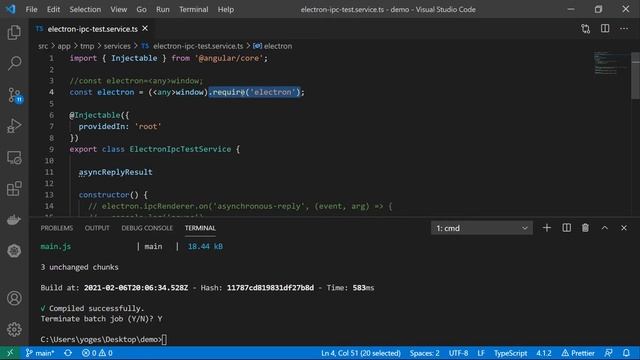Viewport: 640px width, 360px height.
Task: Click TypeScript version 4.1.2
Action: [x=544, y=353]
